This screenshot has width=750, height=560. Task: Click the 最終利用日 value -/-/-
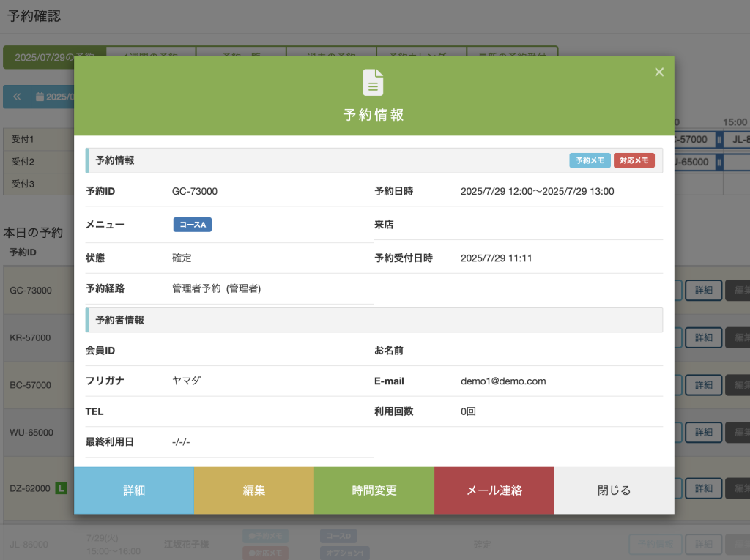(181, 442)
